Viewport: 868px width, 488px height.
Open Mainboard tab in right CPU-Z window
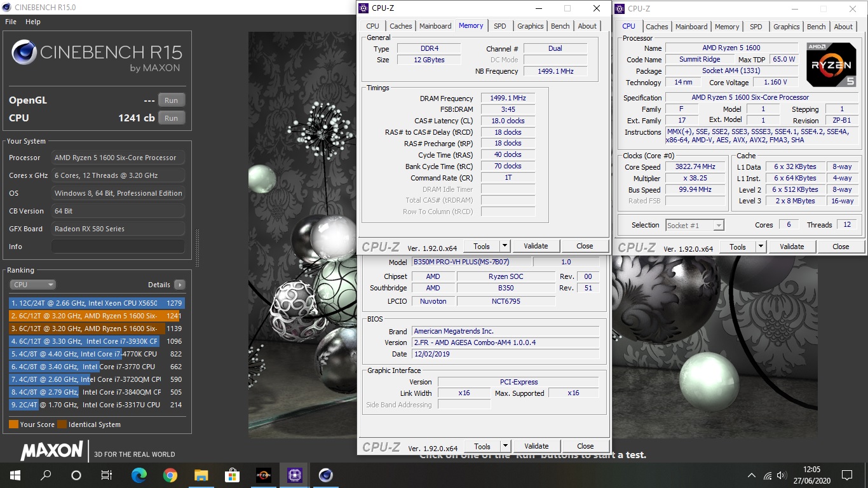pyautogui.click(x=691, y=27)
